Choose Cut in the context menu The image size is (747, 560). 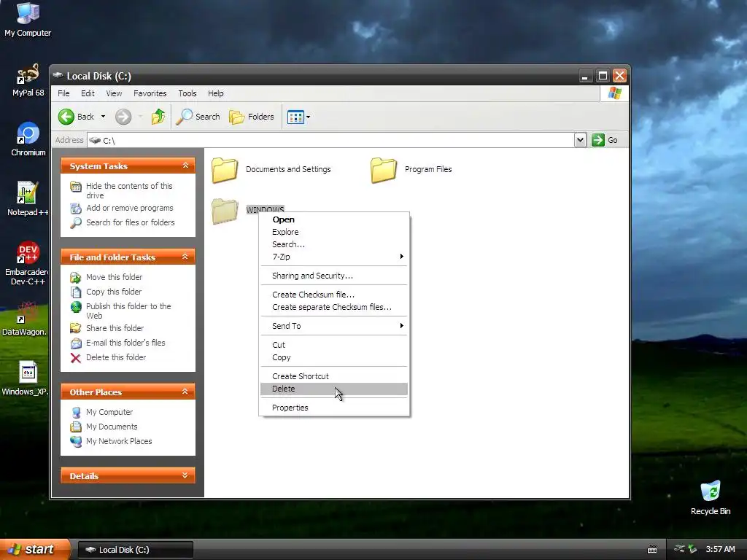pyautogui.click(x=334, y=345)
